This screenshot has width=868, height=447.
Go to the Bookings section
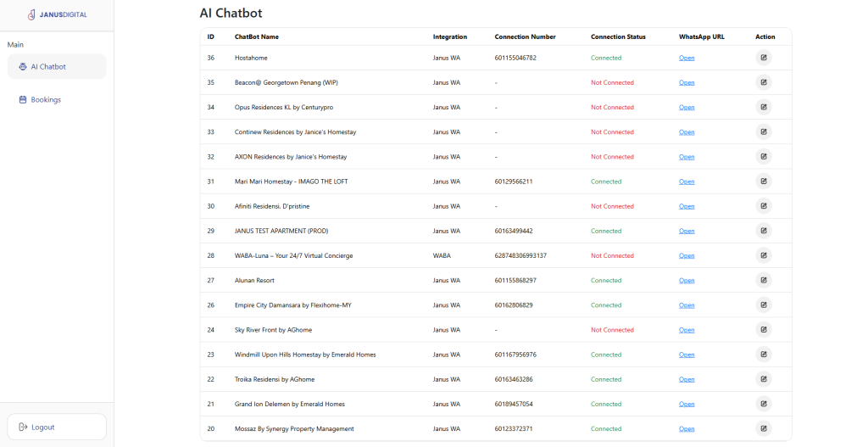click(46, 100)
